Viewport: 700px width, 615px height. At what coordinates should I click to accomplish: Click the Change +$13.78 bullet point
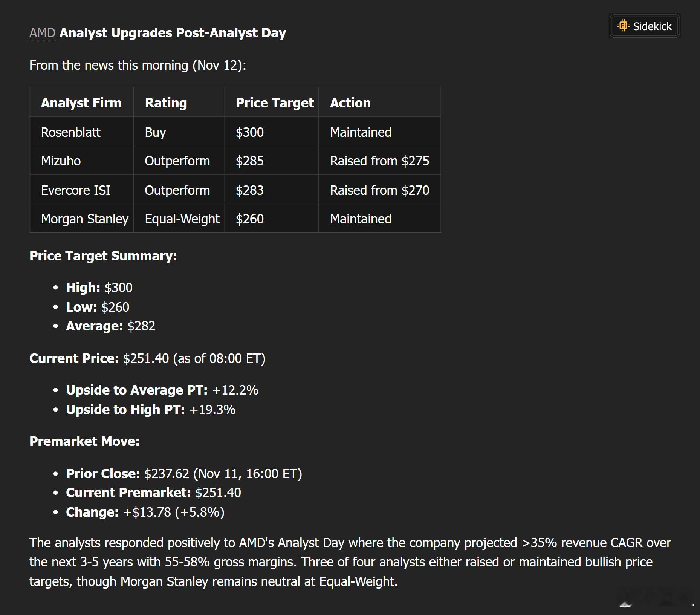[x=144, y=512]
